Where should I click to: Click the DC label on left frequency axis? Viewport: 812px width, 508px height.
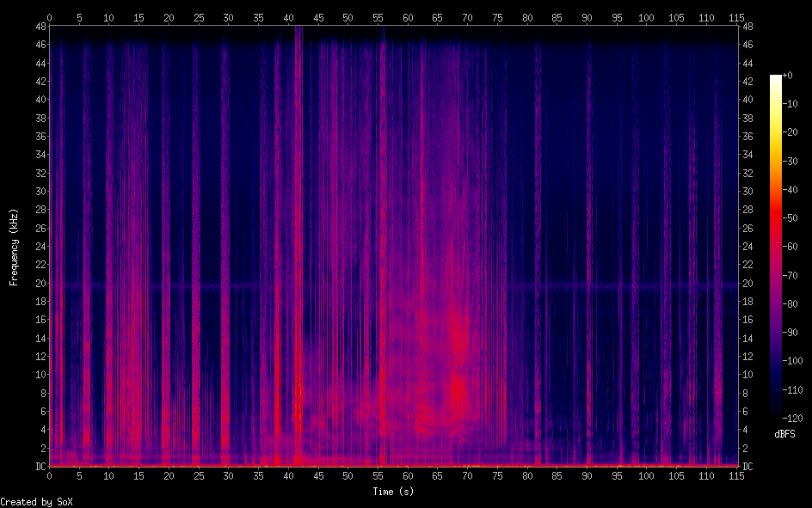click(x=39, y=467)
